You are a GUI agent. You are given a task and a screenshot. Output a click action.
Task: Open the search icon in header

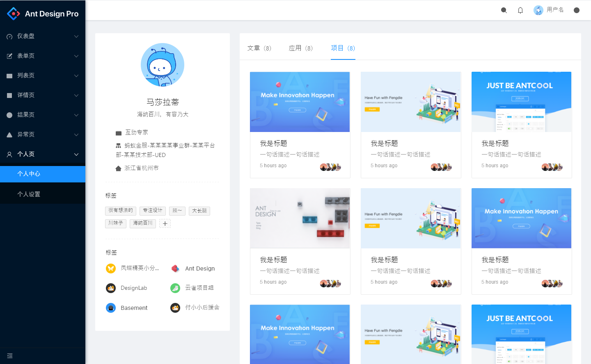click(x=504, y=10)
